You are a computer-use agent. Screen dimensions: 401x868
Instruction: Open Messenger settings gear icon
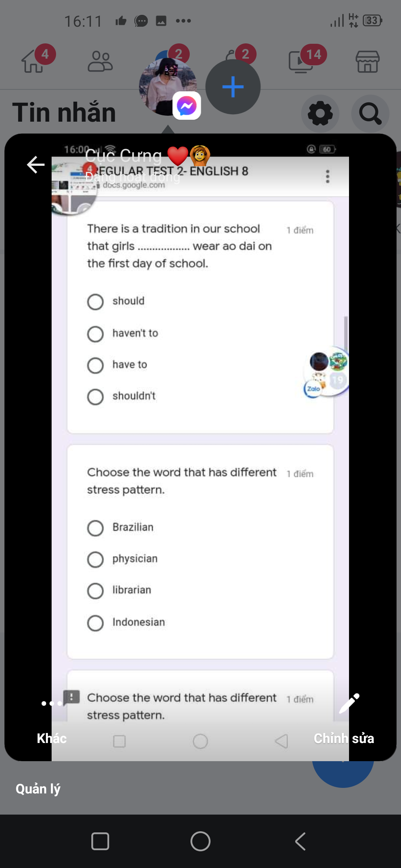[320, 114]
